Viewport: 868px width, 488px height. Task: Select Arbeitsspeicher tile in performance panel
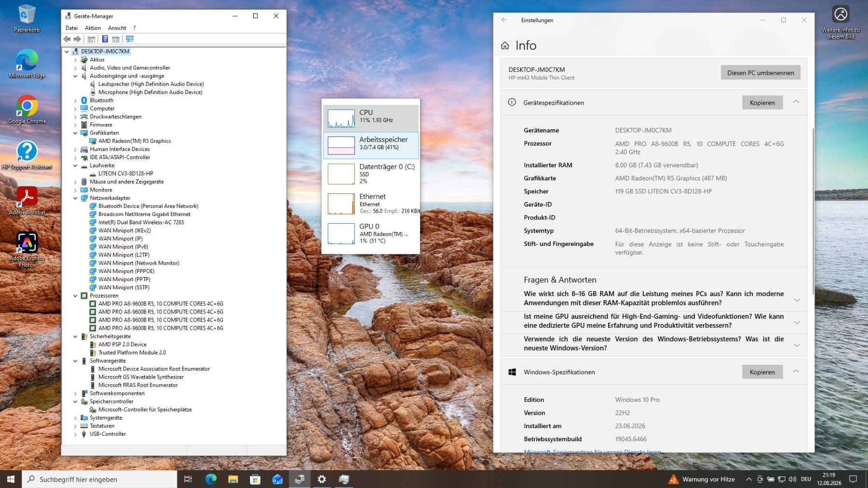[x=371, y=146]
